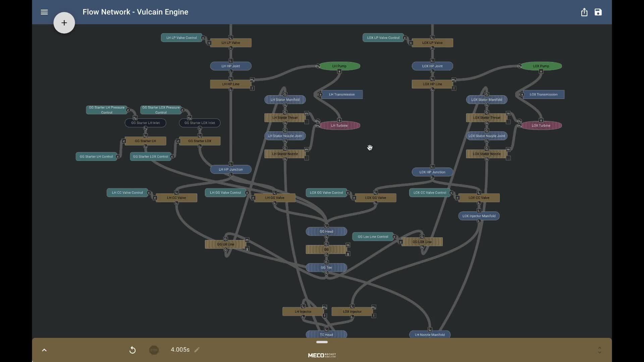Screen dimensions: 644x362
Task: Click the add node plus button
Action: click(64, 23)
